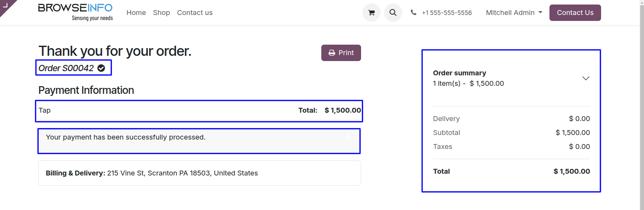
Task: Open the Contact us navigation link
Action: pos(195,13)
